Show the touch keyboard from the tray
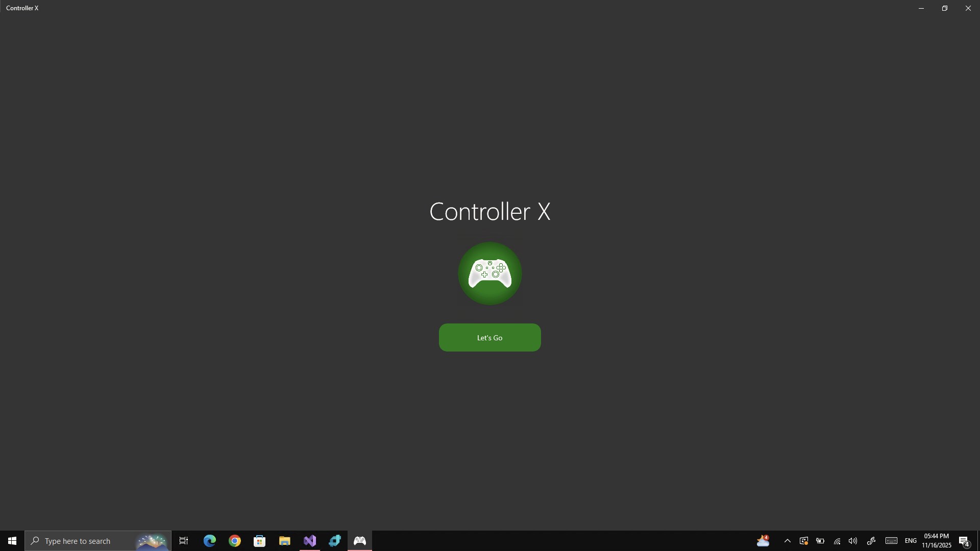This screenshot has width=980, height=551. click(x=891, y=541)
